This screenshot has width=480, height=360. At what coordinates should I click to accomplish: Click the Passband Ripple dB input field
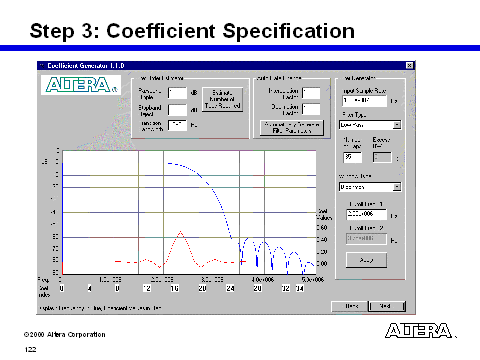177,93
